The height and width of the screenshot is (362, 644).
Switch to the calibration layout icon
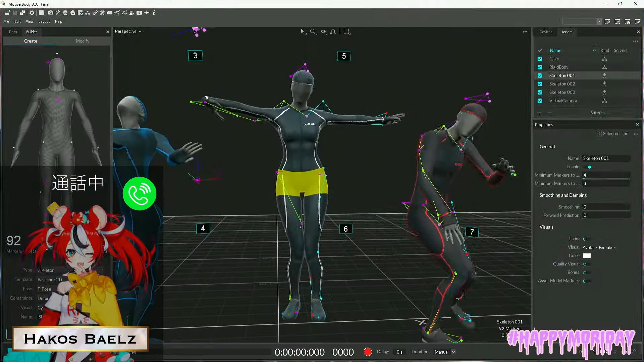(607, 21)
